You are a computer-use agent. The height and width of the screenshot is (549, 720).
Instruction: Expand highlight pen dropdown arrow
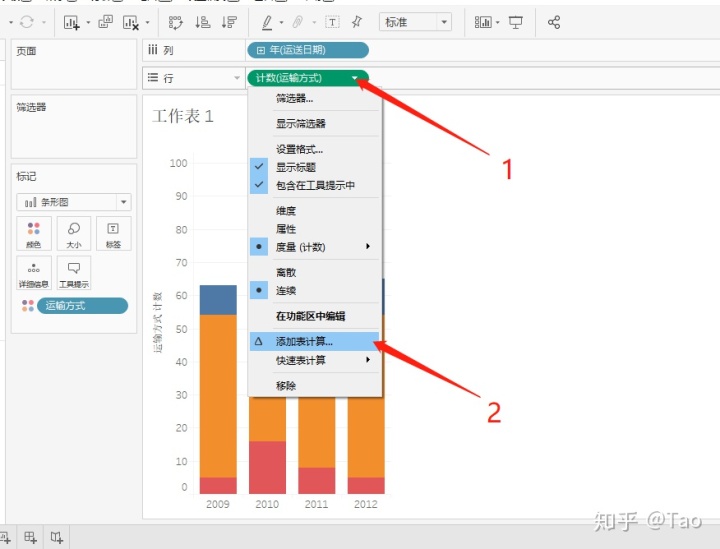pyautogui.click(x=281, y=22)
